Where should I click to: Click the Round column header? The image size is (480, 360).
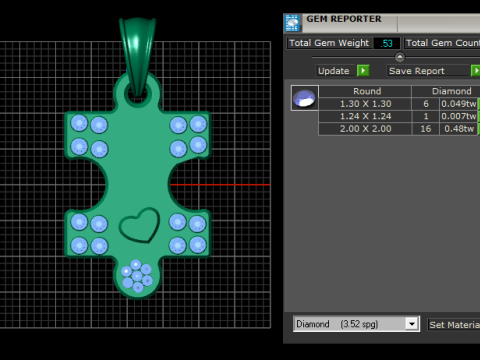coord(365,91)
